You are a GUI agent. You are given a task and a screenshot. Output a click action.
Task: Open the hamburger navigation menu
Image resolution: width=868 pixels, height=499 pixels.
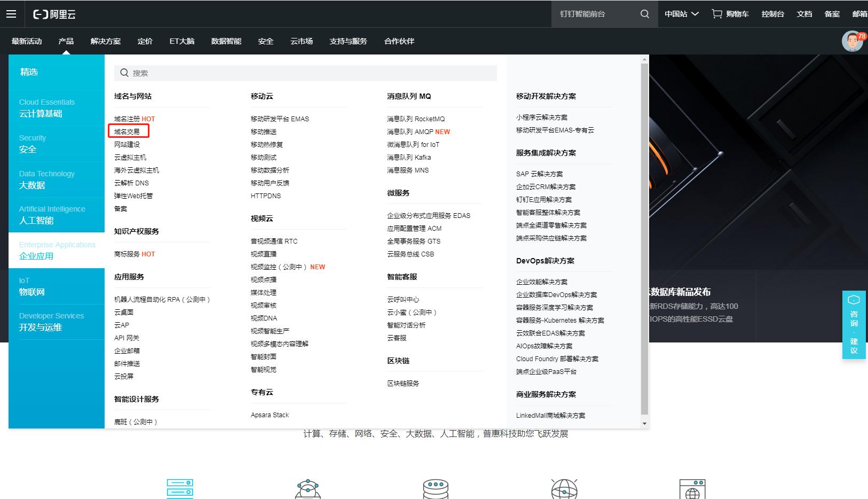click(11, 14)
